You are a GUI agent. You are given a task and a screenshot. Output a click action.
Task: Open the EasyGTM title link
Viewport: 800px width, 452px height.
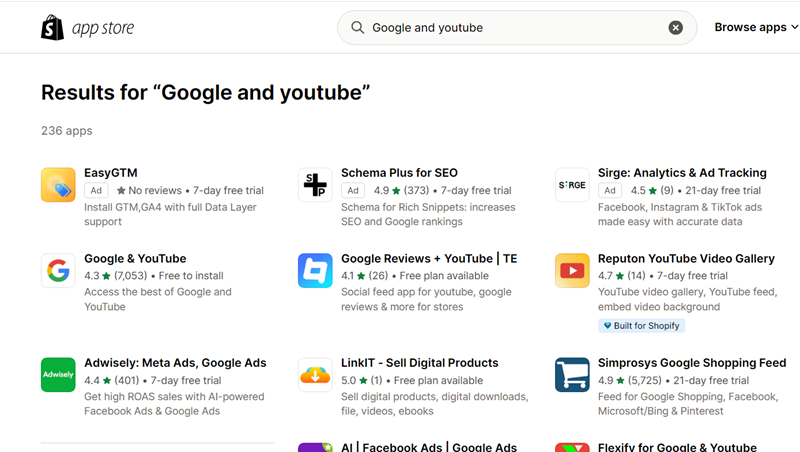tap(111, 173)
